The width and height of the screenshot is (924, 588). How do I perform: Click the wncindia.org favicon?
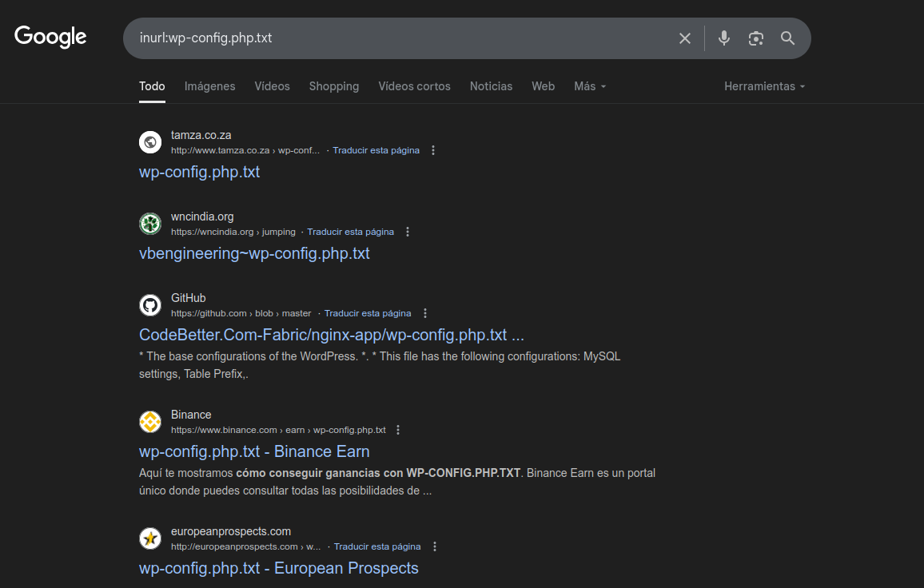(x=150, y=224)
